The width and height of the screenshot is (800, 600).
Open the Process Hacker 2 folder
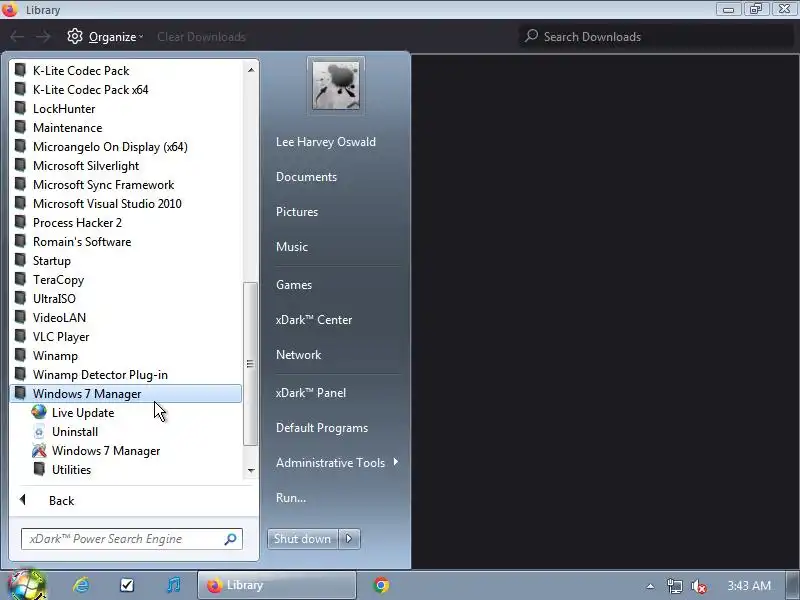point(125,222)
